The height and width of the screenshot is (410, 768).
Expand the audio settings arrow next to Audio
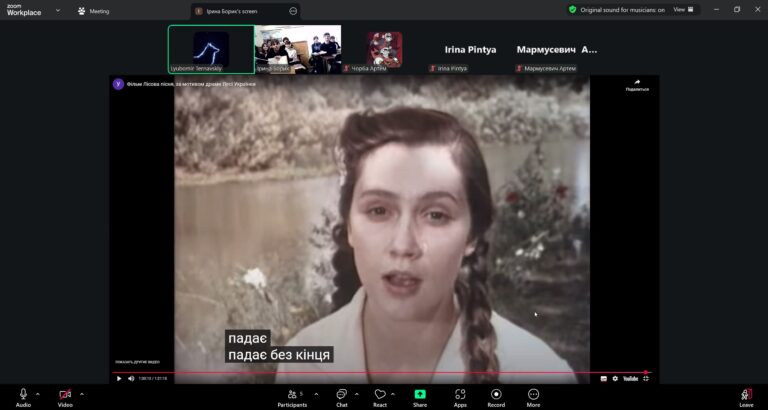click(38, 394)
